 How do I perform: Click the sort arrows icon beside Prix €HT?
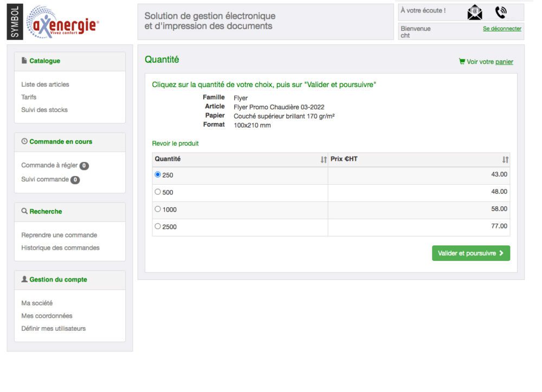click(505, 160)
